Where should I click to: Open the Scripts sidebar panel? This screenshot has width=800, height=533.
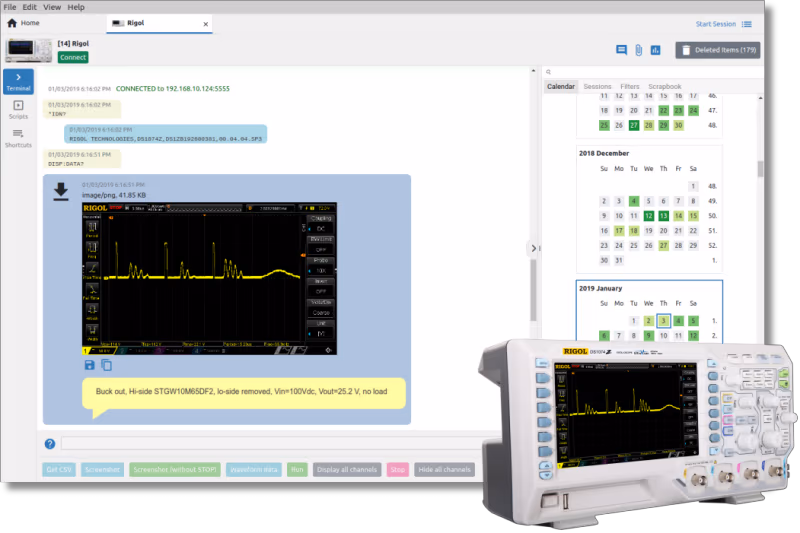tap(18, 110)
